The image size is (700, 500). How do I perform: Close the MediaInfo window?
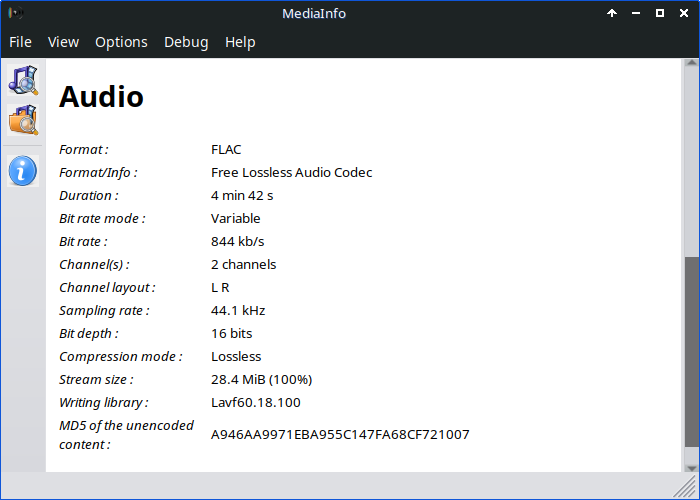[x=684, y=13]
